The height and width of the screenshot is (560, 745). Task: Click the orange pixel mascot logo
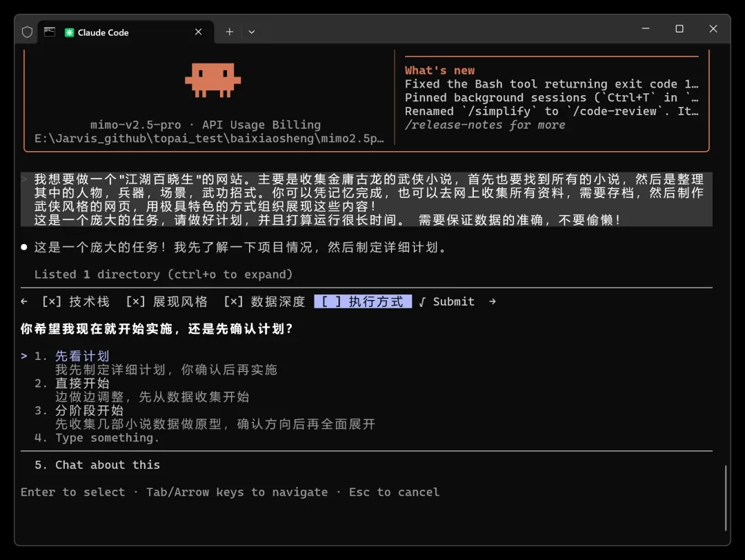coord(213,80)
